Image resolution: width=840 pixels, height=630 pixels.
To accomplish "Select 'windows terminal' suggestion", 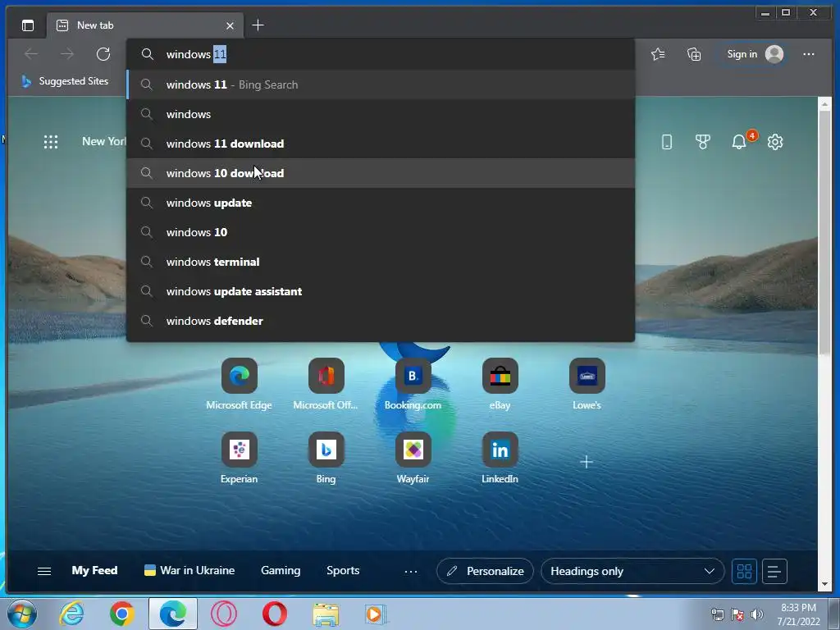I will 381,262.
